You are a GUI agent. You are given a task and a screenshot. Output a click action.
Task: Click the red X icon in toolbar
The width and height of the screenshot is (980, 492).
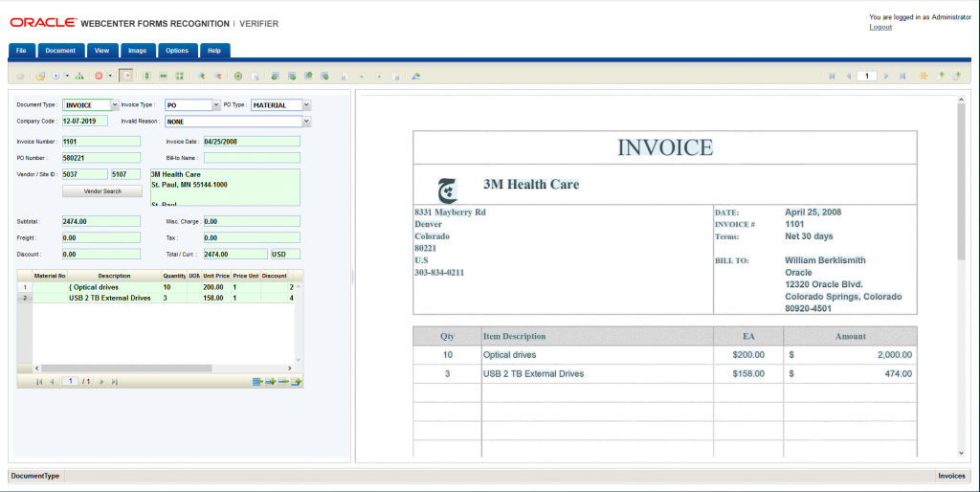click(98, 76)
